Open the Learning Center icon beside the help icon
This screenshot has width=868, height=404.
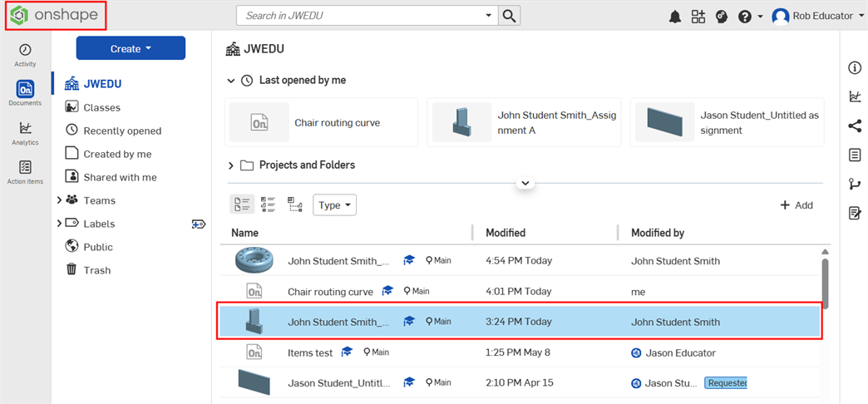click(721, 17)
